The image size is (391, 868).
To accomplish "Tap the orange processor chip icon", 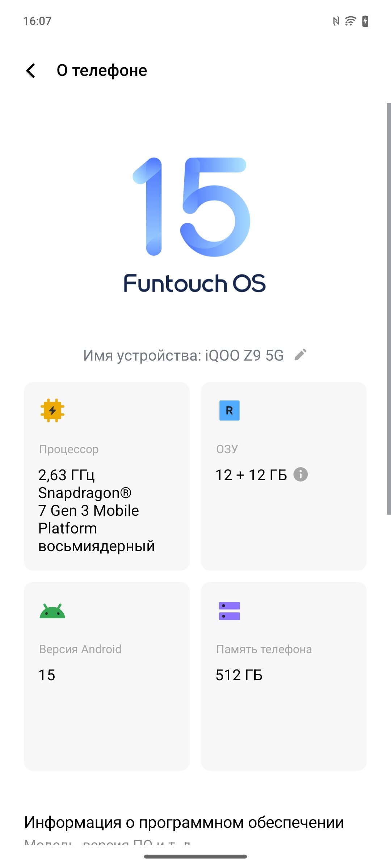I will point(52,410).
